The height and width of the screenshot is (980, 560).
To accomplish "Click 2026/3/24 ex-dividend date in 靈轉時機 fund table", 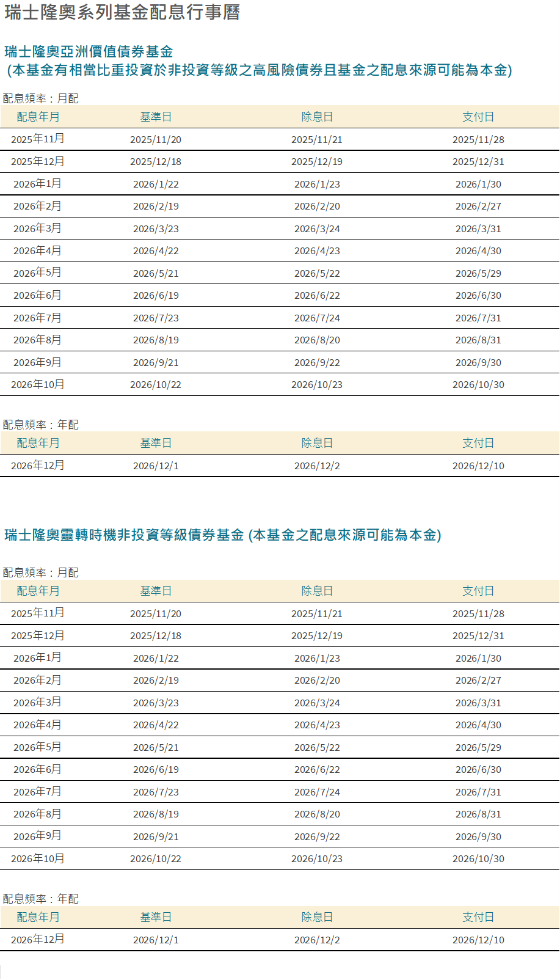I will click(x=317, y=703).
